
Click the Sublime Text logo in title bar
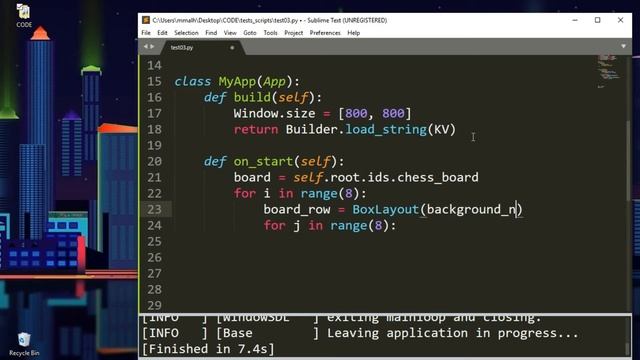pyautogui.click(x=146, y=20)
